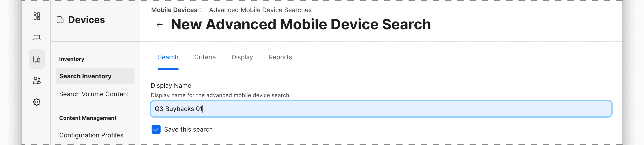644x145 pixels.
Task: Click the Content Management section heading
Action: 88,118
